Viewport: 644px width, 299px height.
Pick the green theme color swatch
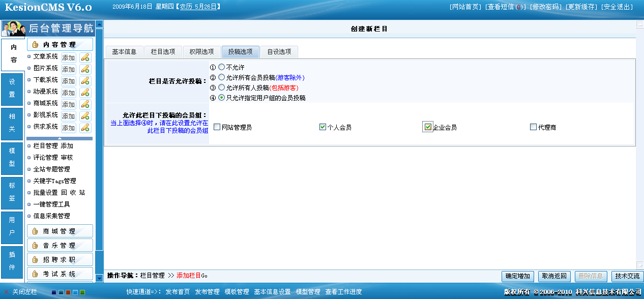point(82,292)
